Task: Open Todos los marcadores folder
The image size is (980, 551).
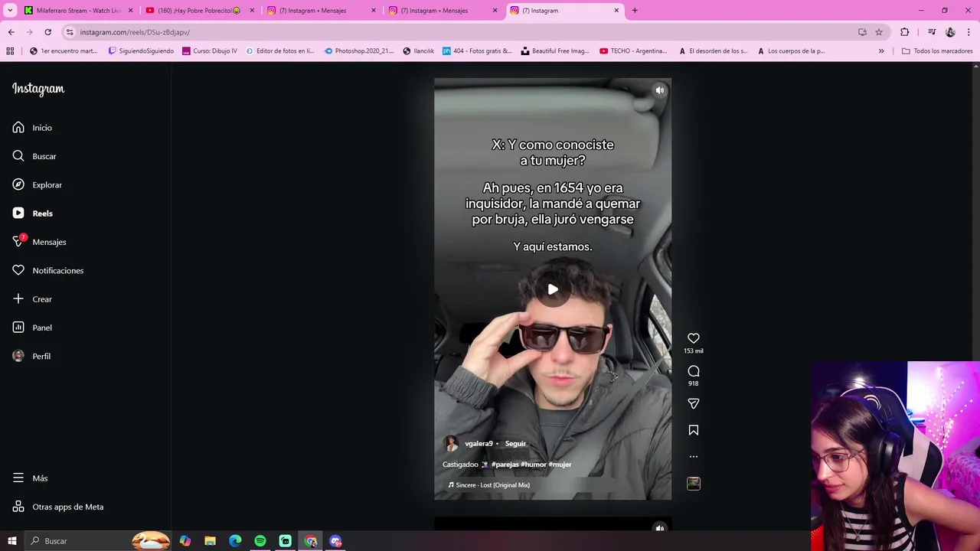Action: pos(937,51)
